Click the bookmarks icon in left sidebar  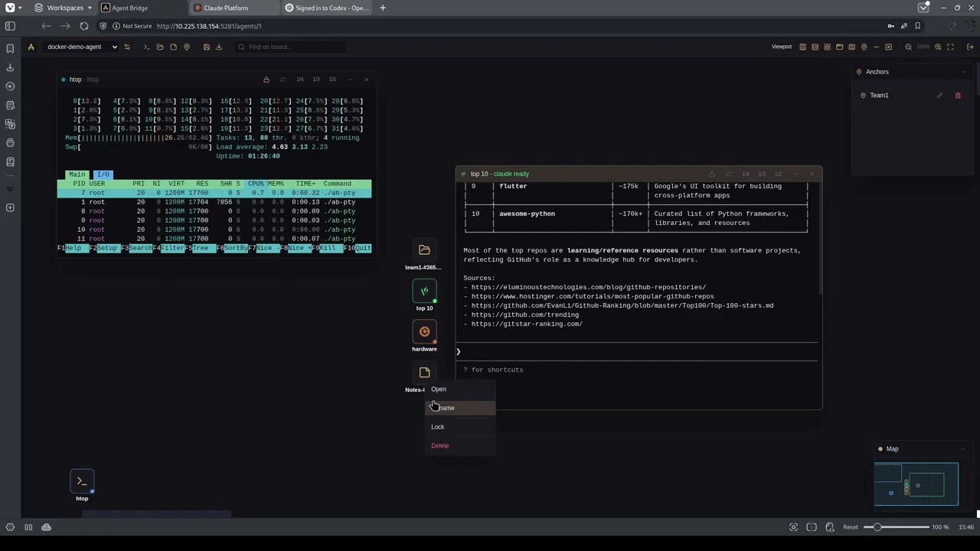point(10,49)
